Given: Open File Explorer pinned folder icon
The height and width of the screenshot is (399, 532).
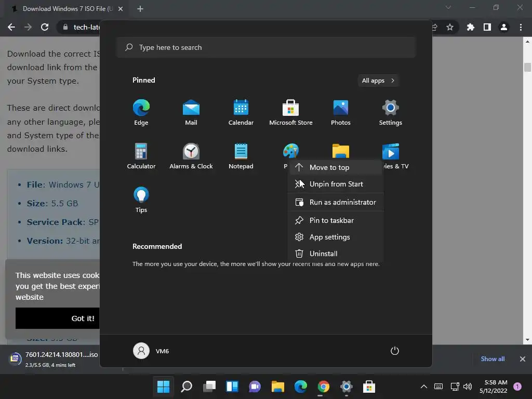Looking at the screenshot, I should tap(341, 151).
